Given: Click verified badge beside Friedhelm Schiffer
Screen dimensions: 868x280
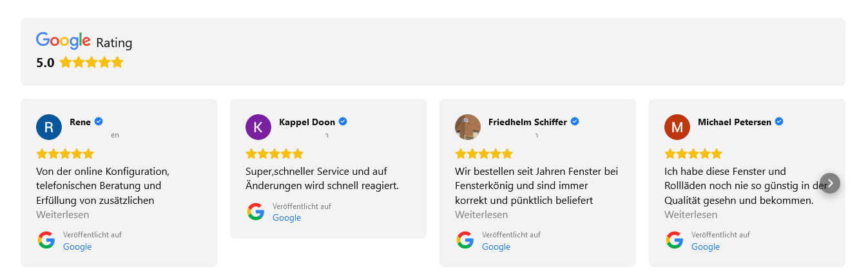Looking at the screenshot, I should [x=575, y=121].
